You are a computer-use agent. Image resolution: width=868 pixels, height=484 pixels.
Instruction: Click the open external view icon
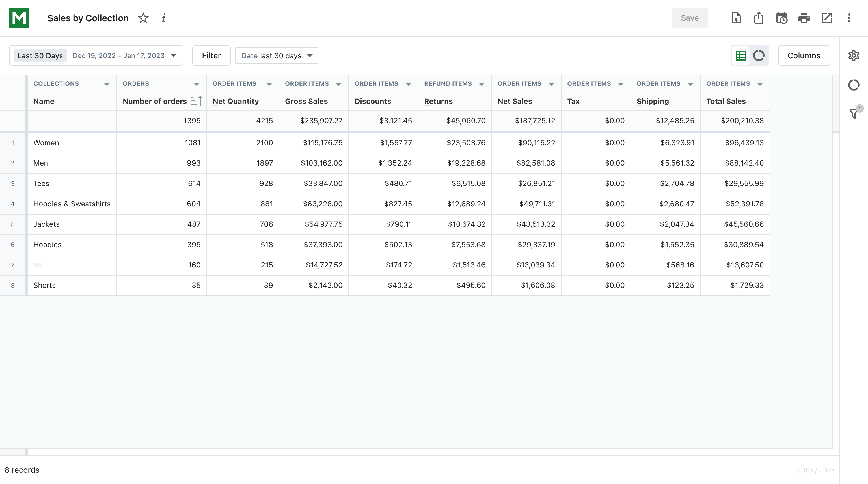pos(827,18)
